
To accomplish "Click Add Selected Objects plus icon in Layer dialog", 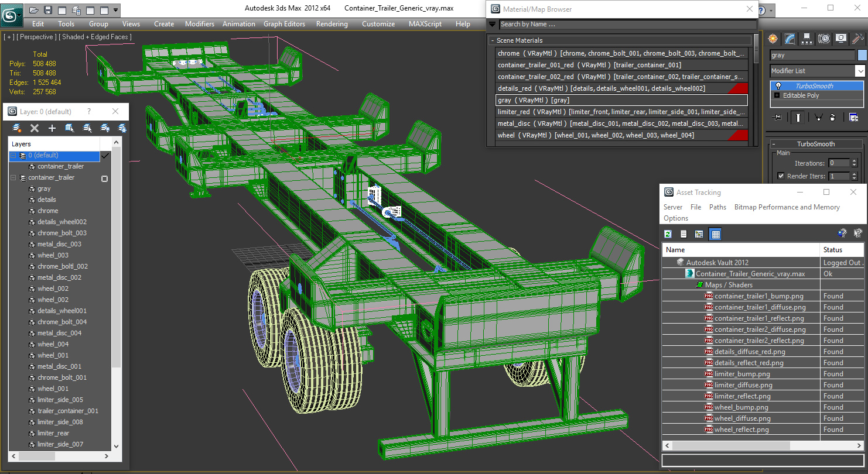I will tap(52, 128).
